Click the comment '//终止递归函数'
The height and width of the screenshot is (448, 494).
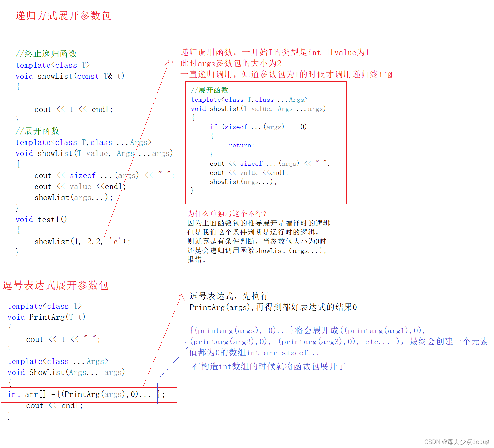point(46,54)
